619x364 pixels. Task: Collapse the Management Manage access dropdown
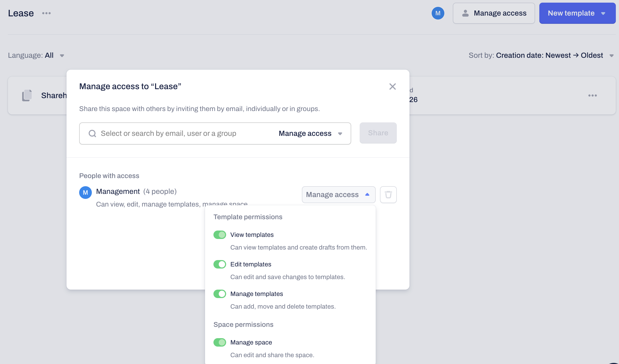338,195
